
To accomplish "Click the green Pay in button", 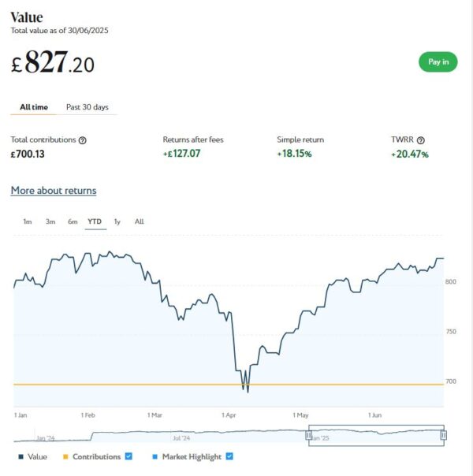I will coord(438,61).
